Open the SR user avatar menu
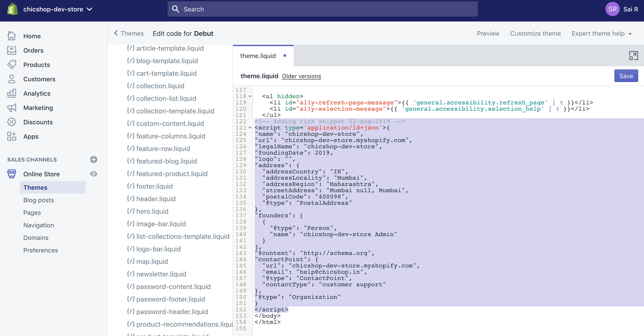This screenshot has height=336, width=644. click(x=612, y=9)
